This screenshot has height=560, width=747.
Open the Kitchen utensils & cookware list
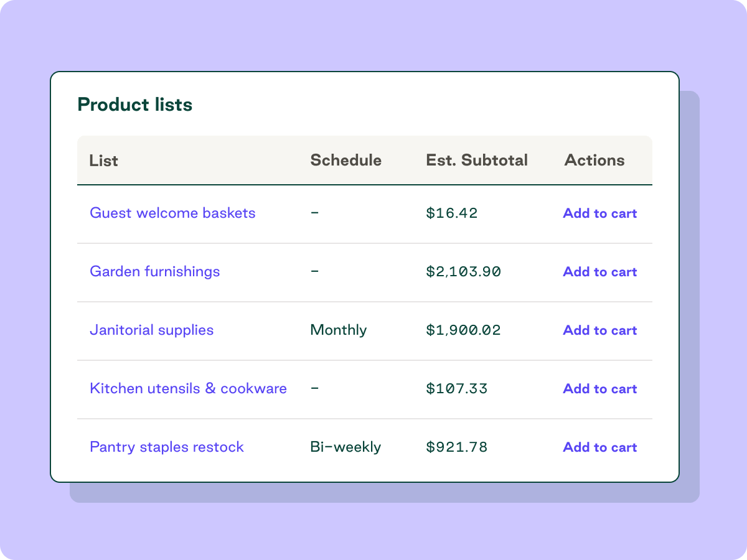(188, 388)
